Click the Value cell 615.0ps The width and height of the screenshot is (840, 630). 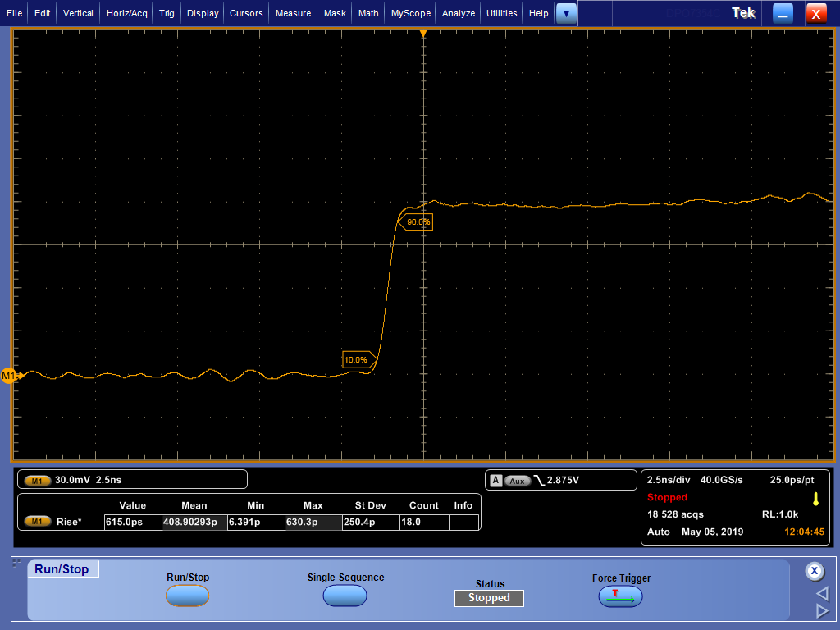click(133, 522)
